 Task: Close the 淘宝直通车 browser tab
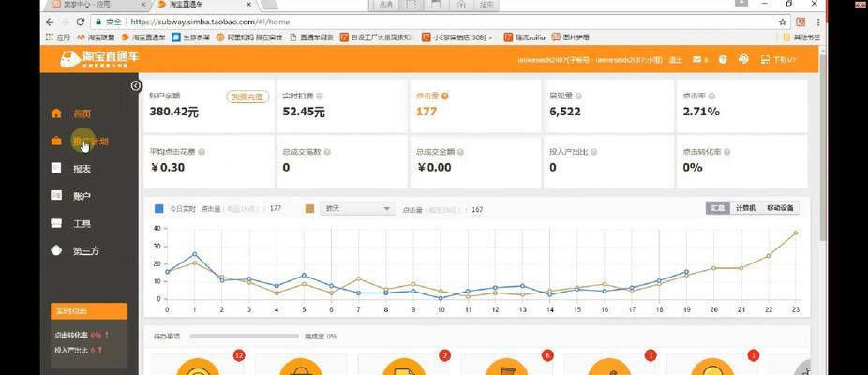(249, 5)
